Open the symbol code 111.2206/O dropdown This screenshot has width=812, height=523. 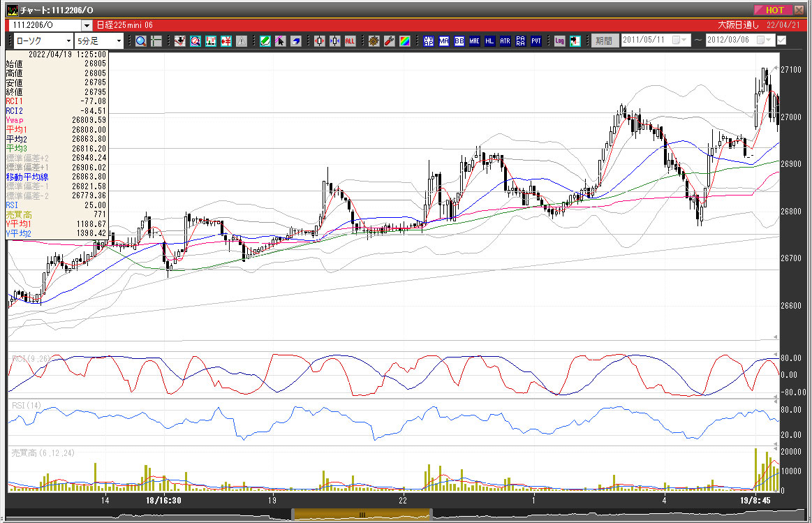point(87,25)
